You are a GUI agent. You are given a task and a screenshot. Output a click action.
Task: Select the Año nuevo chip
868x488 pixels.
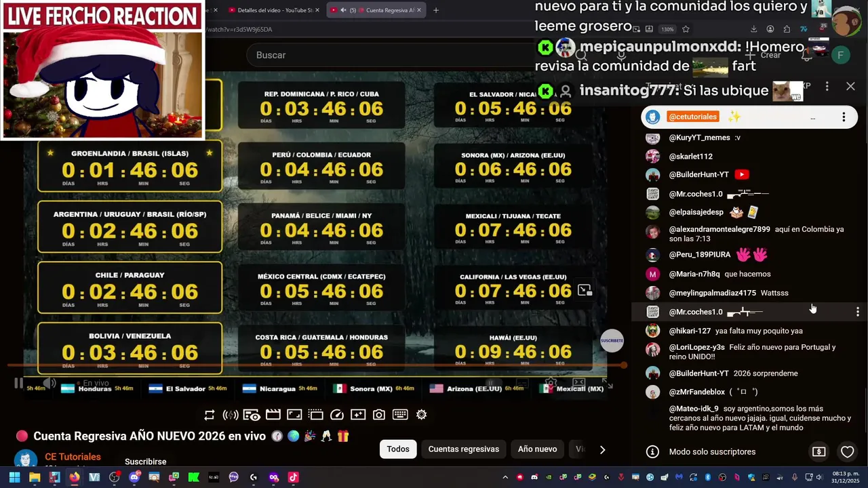pos(538,449)
